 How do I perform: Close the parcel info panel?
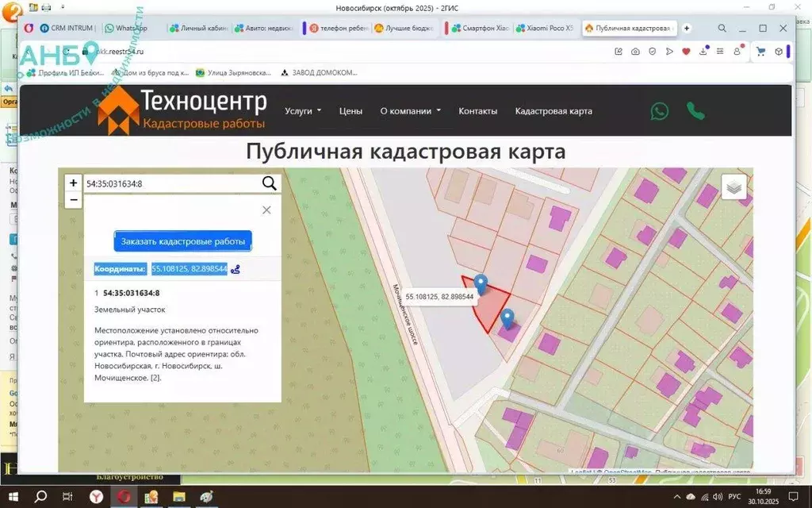coord(266,210)
